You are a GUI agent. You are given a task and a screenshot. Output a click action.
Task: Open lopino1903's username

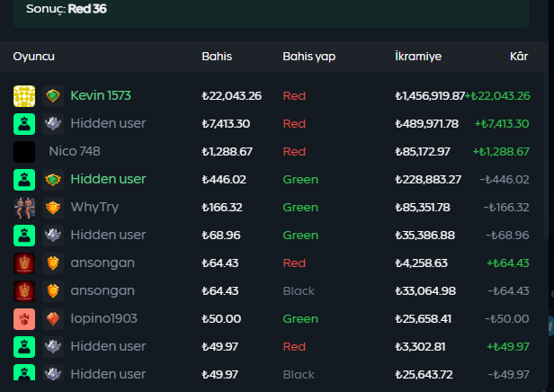(x=104, y=319)
